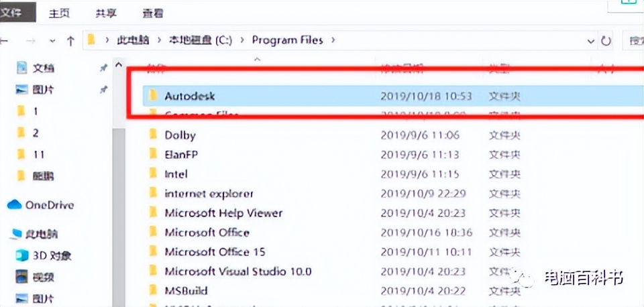644x307 pixels.
Task: Select the Microsoft Visual Studio 10.0 folder
Action: click(237, 271)
